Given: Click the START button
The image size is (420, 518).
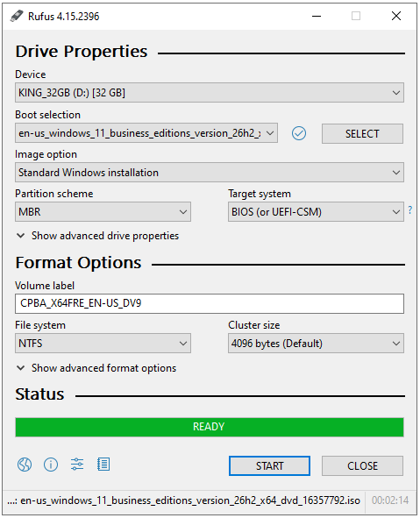Looking at the screenshot, I should (269, 465).
